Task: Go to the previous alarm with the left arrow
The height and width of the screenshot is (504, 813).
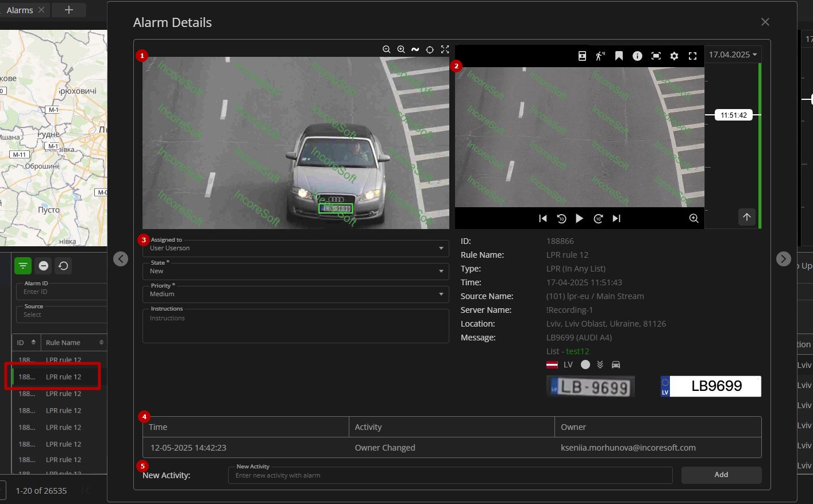Action: pyautogui.click(x=121, y=259)
